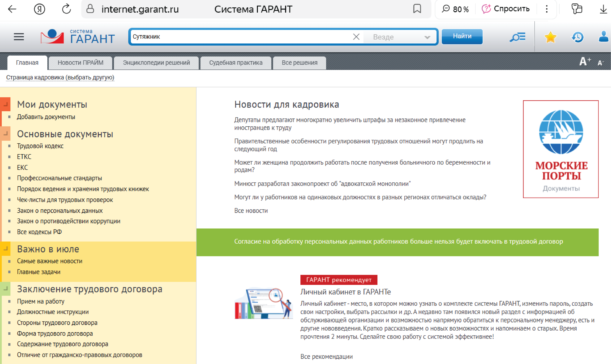This screenshot has width=611, height=364.
Task: Open the Везде search scope dropdown
Action: coord(400,37)
